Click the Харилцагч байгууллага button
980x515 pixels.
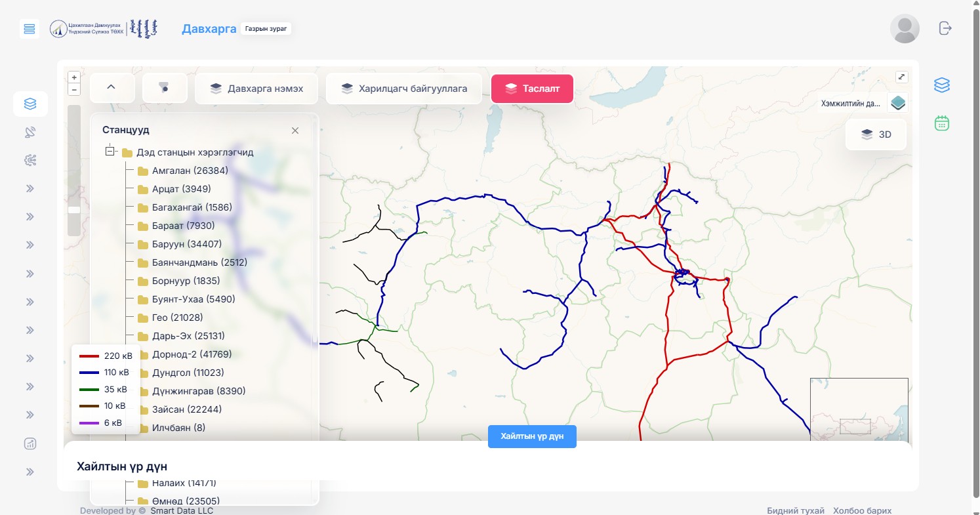pos(403,89)
